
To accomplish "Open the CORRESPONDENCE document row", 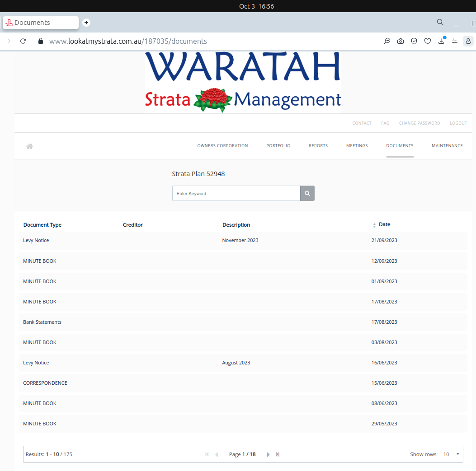I will click(243, 383).
